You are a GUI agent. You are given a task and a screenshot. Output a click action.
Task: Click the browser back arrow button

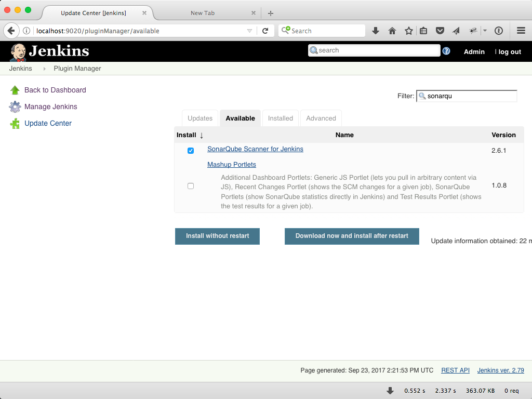[x=11, y=31]
